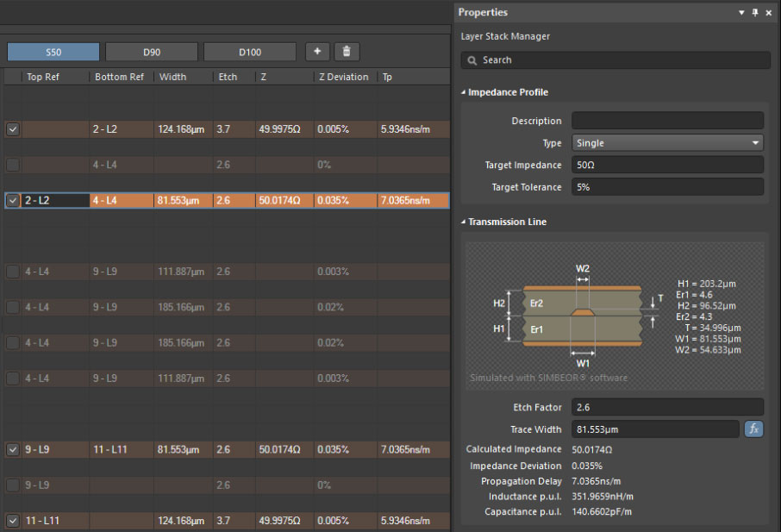This screenshot has height=532, width=781.
Task: Open the Properties panel options arrow
Action: point(741,12)
